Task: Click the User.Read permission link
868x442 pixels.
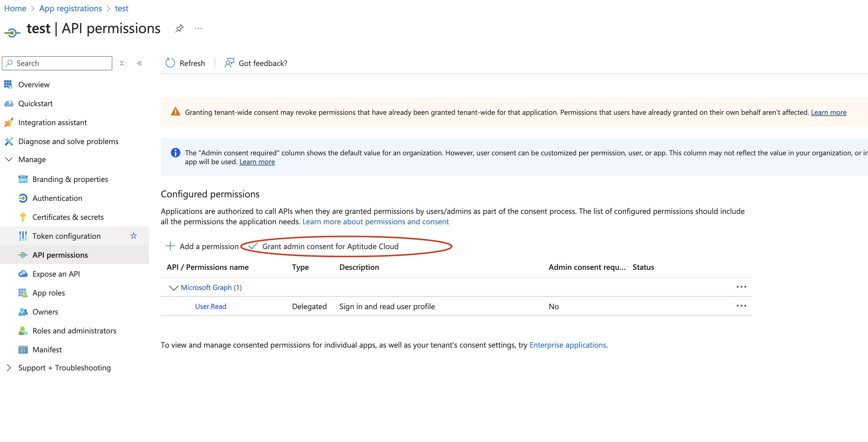Action: coord(210,307)
